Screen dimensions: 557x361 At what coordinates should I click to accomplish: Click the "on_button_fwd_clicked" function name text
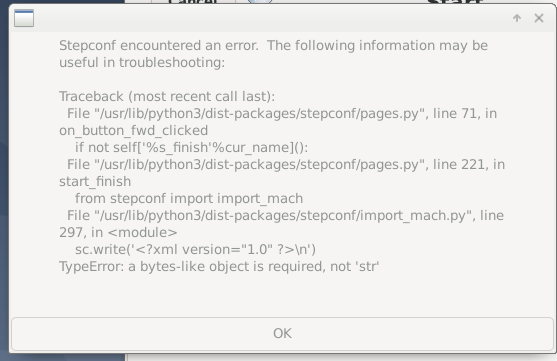pyautogui.click(x=134, y=131)
